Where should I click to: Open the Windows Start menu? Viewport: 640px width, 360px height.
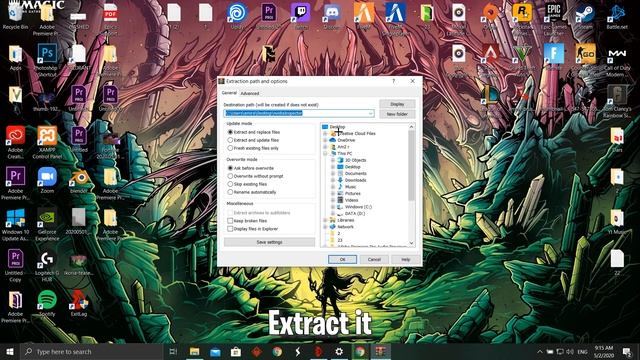[10, 351]
